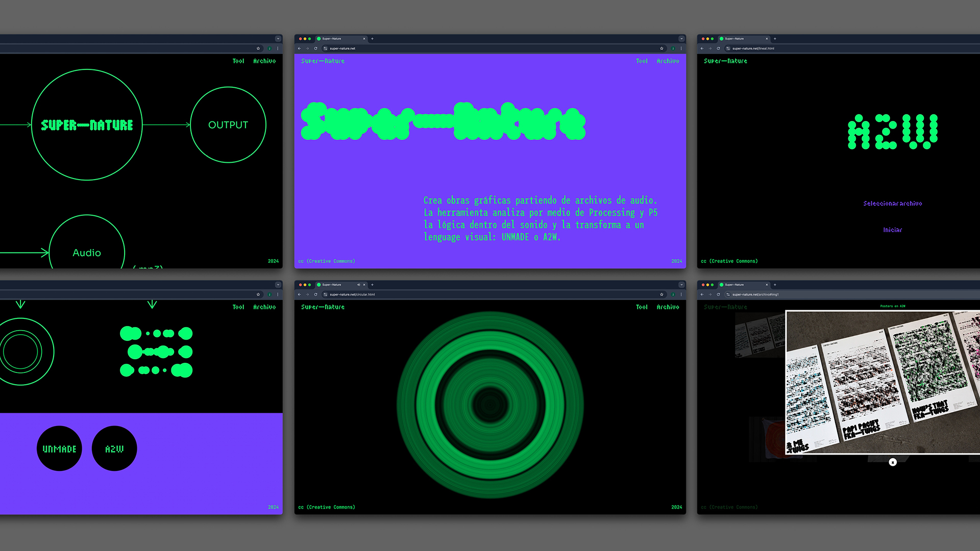Close the tab in archivo window

click(x=767, y=285)
